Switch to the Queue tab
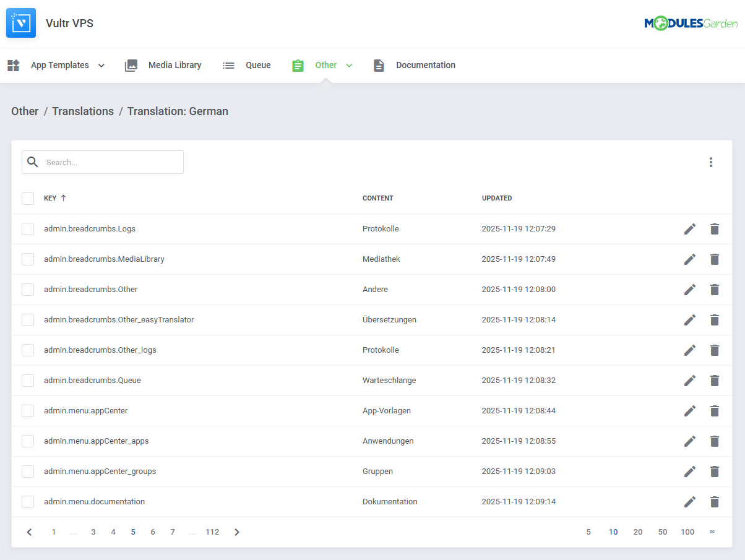Viewport: 745px width, 560px height. tap(258, 65)
